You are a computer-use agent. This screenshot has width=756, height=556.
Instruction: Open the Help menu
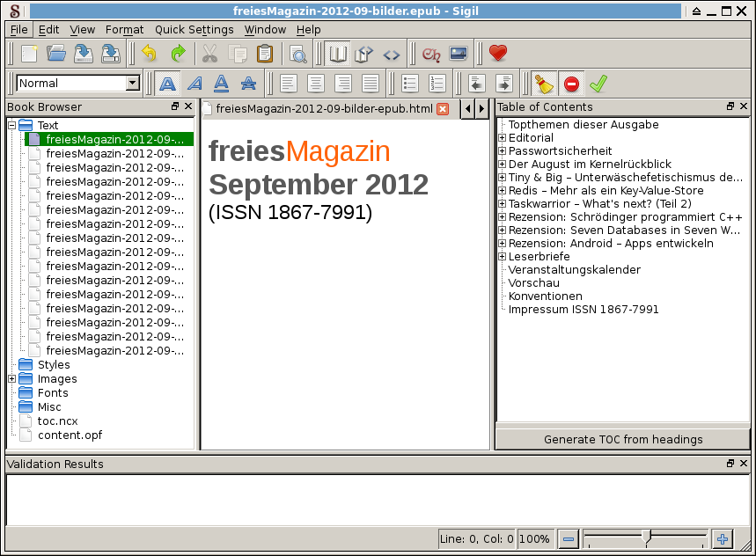309,30
